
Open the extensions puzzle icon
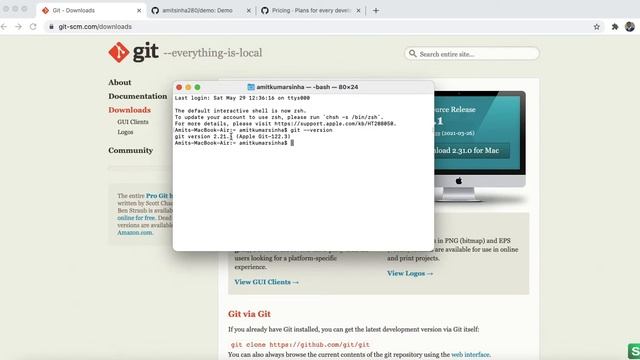click(615, 27)
